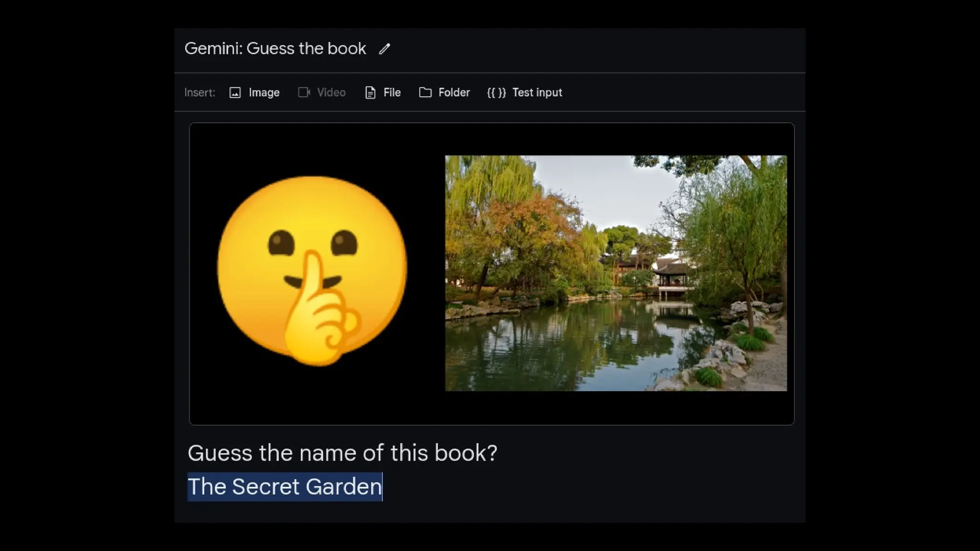
Task: Click the Folder icon in insert bar
Action: 425,92
